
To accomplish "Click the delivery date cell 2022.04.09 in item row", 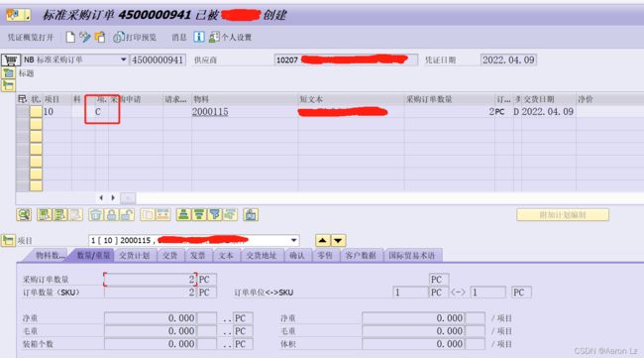I will [548, 112].
